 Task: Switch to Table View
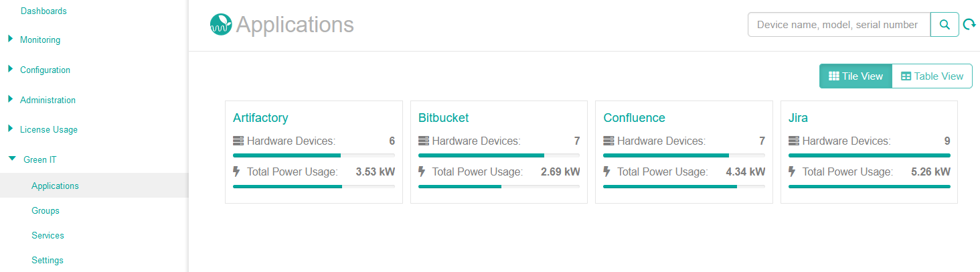point(932,76)
